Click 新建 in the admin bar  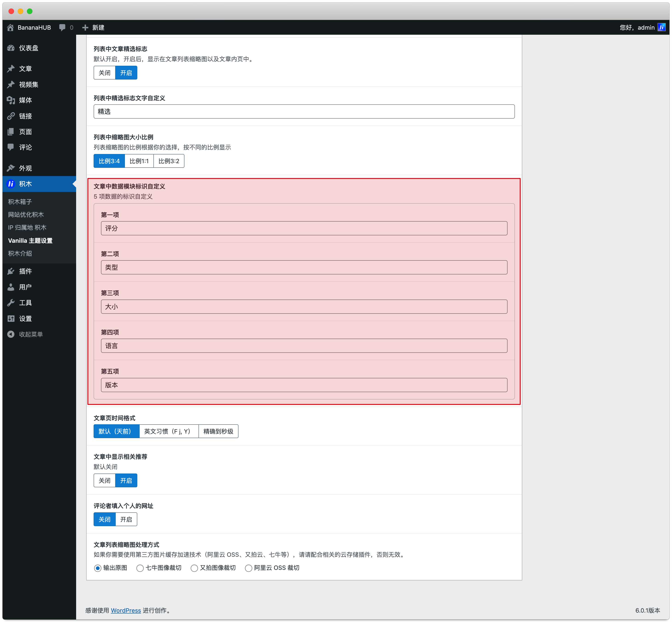[x=98, y=28]
